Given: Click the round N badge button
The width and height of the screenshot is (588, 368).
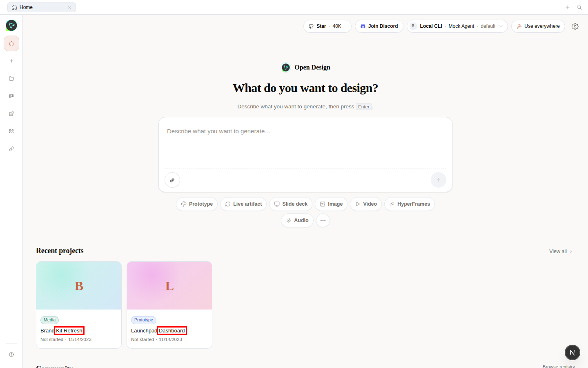Looking at the screenshot, I should pyautogui.click(x=572, y=352).
